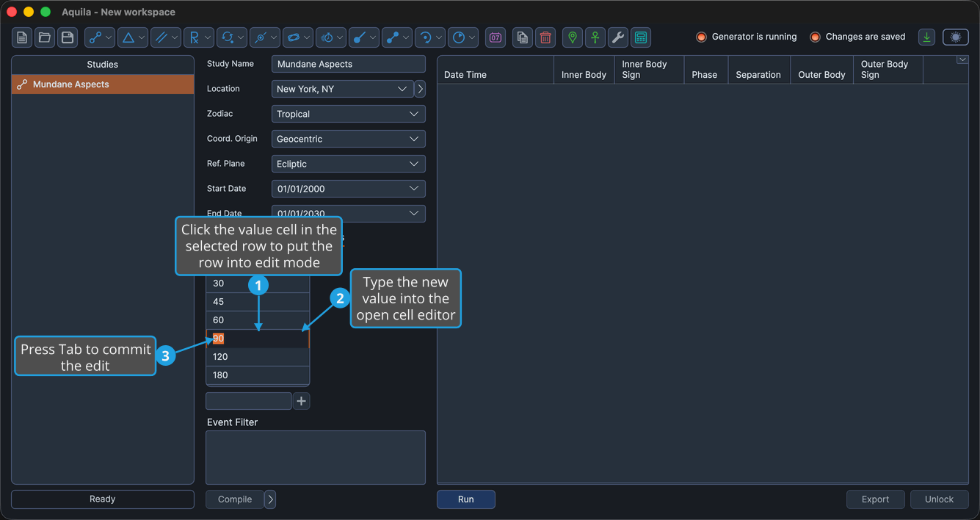Open settings with wrench icon
980x520 pixels.
pos(618,37)
